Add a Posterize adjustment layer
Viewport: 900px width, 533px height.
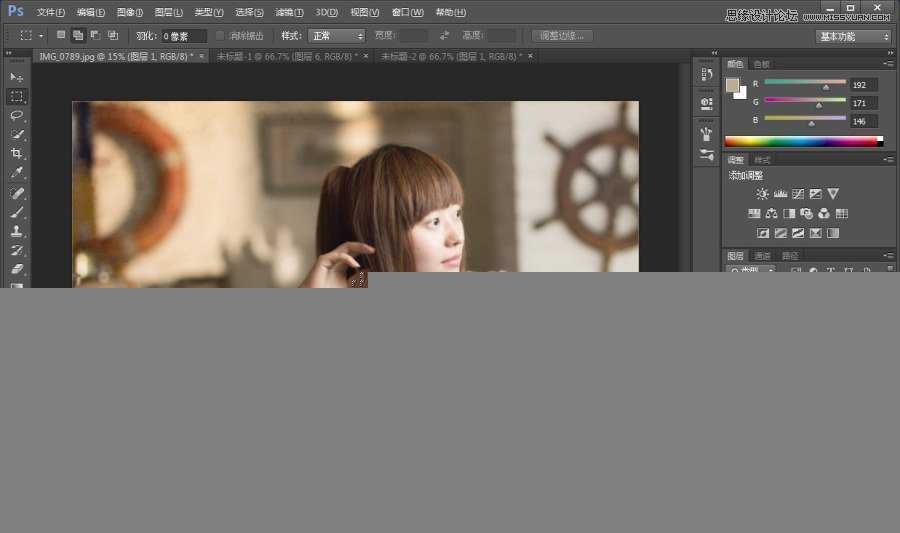click(781, 233)
